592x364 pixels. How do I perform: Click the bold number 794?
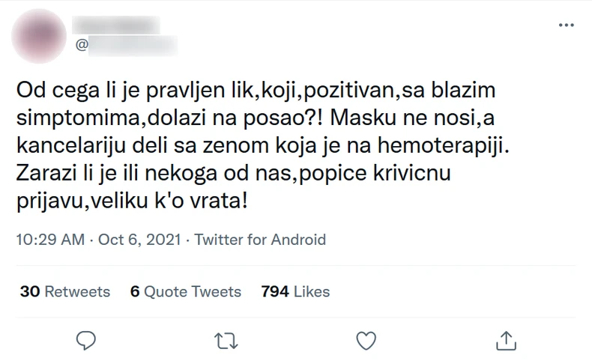coord(274,291)
